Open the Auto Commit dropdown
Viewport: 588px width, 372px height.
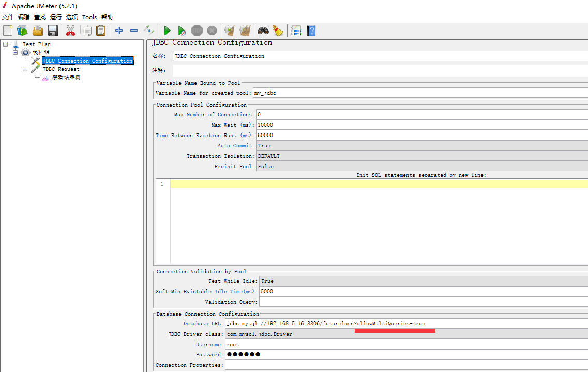coord(421,146)
